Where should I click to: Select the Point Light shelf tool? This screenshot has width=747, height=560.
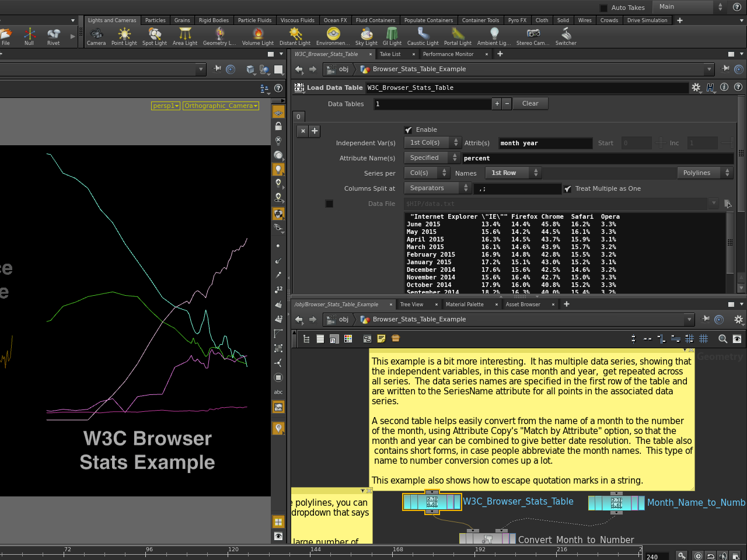pyautogui.click(x=124, y=35)
